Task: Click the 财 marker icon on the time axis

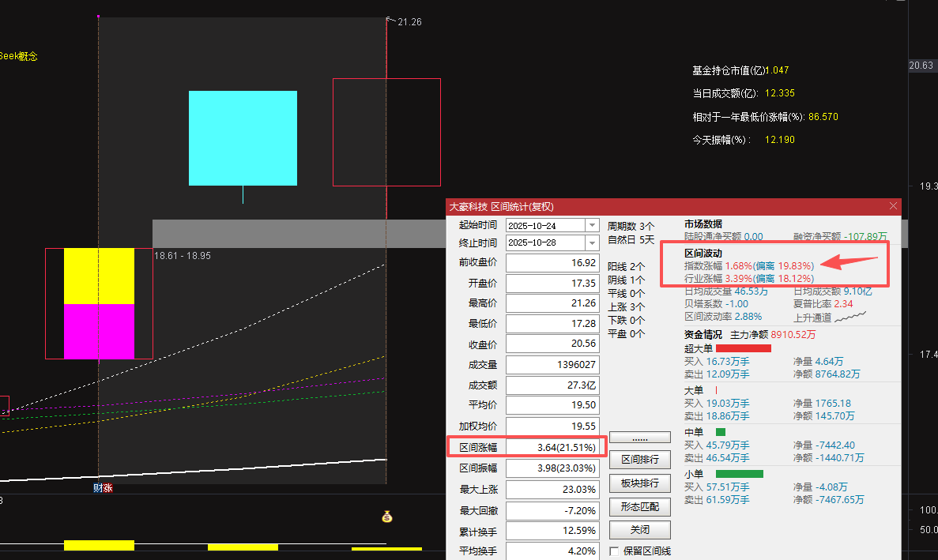Action: coord(98,488)
